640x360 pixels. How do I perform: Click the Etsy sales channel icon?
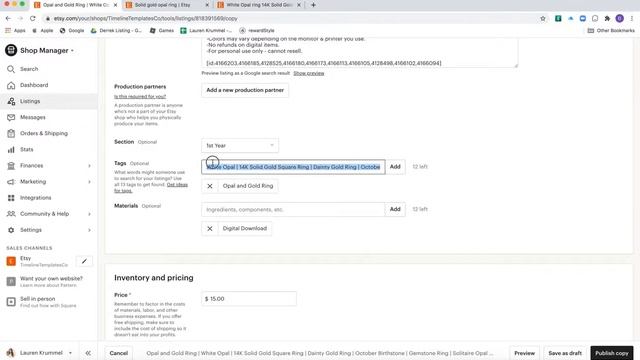point(11,261)
